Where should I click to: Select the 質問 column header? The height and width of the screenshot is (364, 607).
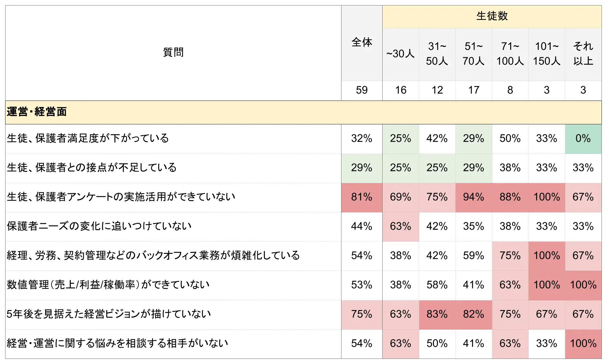(173, 52)
